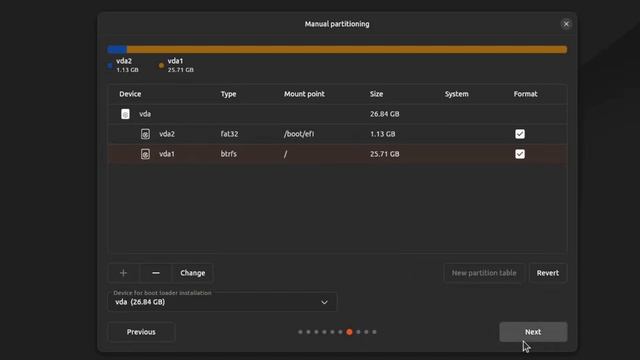Click the first page indicator dot
This screenshot has height=360, width=640.
pos(300,332)
